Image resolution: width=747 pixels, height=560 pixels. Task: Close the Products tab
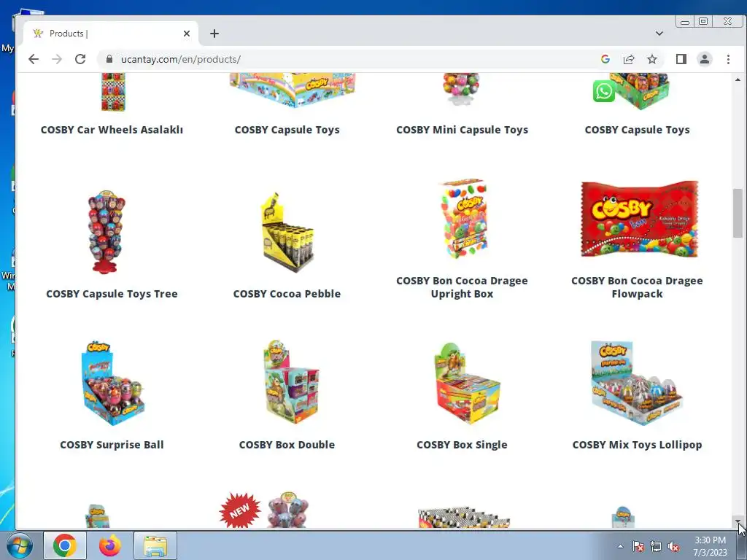[x=187, y=34]
